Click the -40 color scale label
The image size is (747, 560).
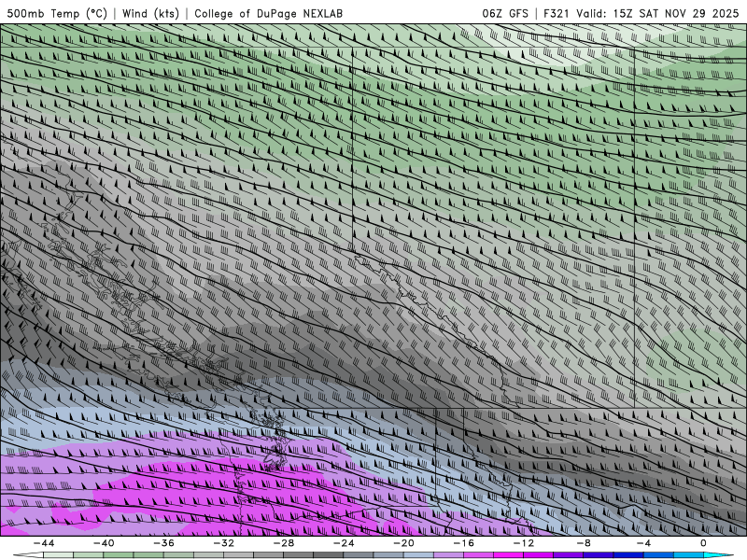tap(104, 543)
